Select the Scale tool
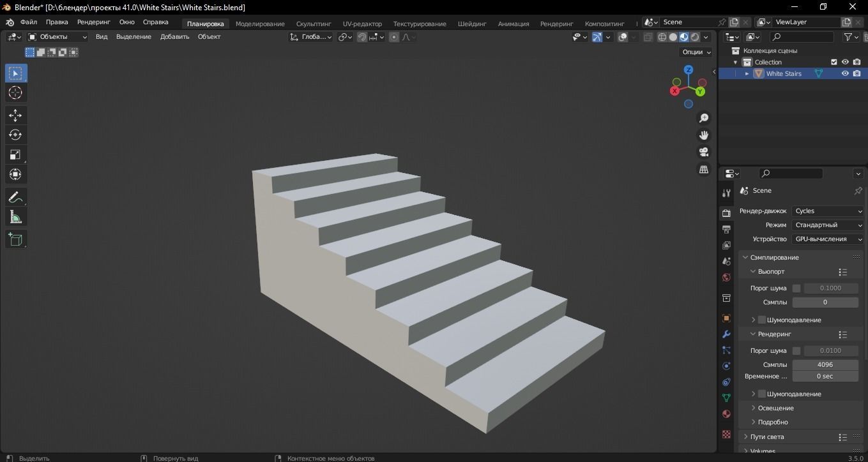This screenshot has height=462, width=868. [x=15, y=154]
